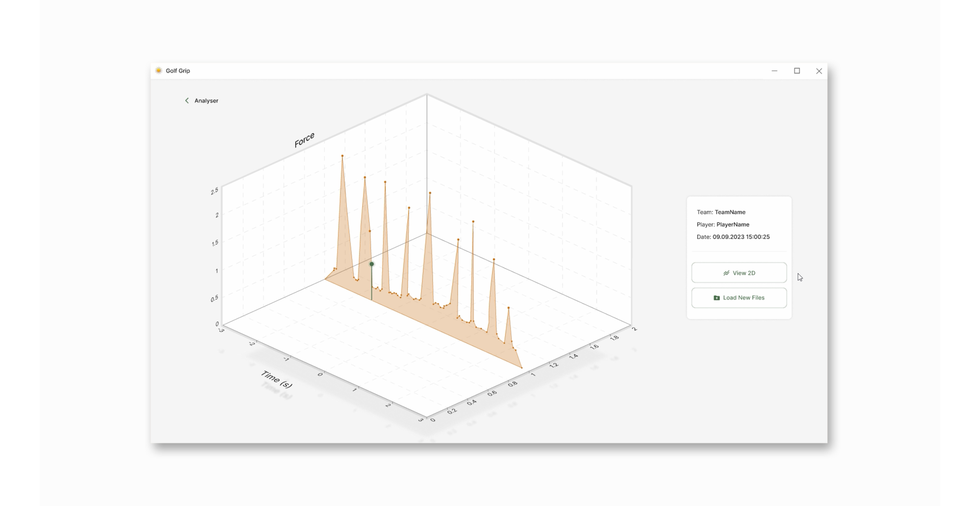The height and width of the screenshot is (506, 980).
Task: Click the tallest force peak data point
Action: pyautogui.click(x=342, y=156)
